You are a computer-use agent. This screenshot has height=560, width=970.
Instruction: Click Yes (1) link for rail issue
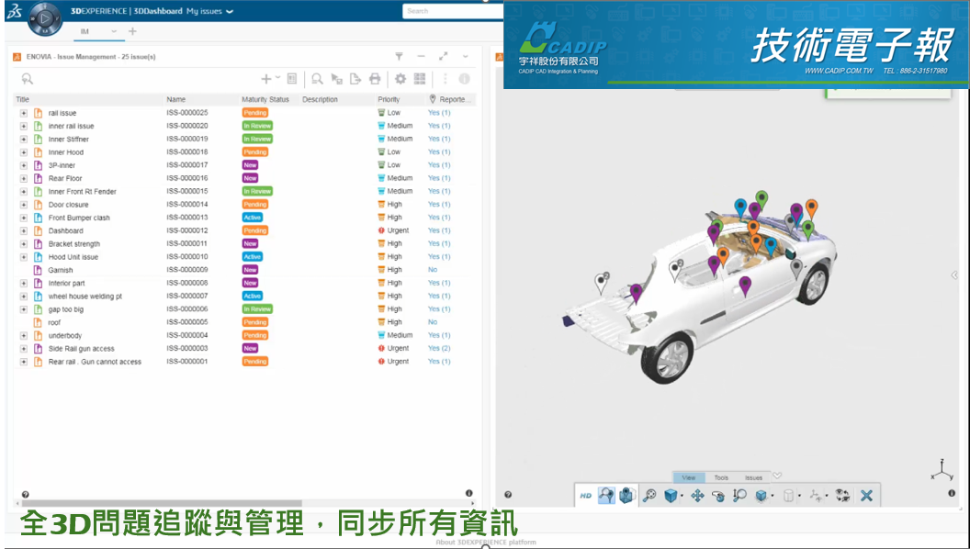tap(439, 113)
